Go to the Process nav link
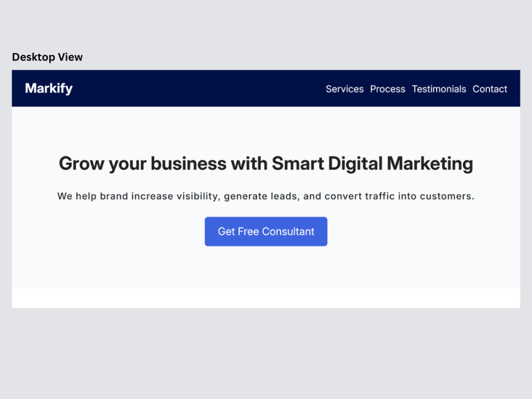Image resolution: width=532 pixels, height=399 pixels. 387,89
